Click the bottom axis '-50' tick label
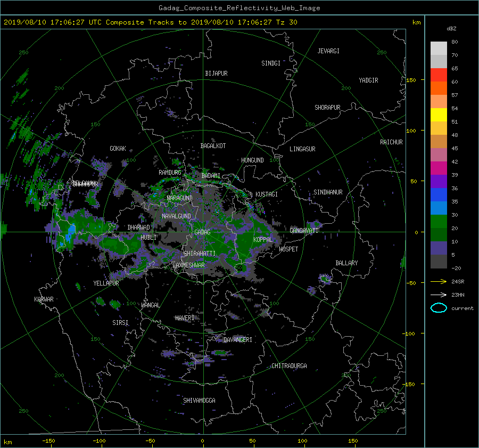Screen dimensions: 479x448 [150, 441]
